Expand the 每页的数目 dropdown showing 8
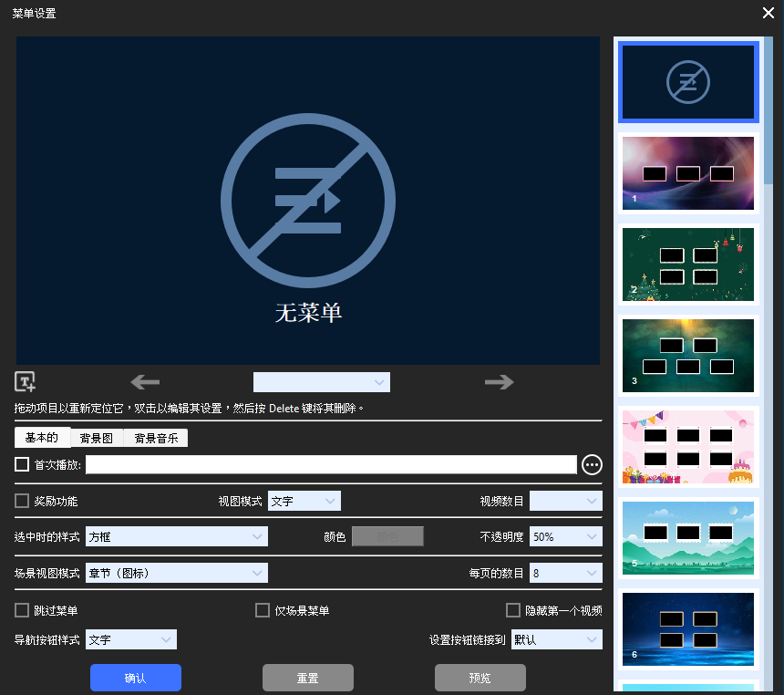The image size is (784, 695). pos(565,573)
